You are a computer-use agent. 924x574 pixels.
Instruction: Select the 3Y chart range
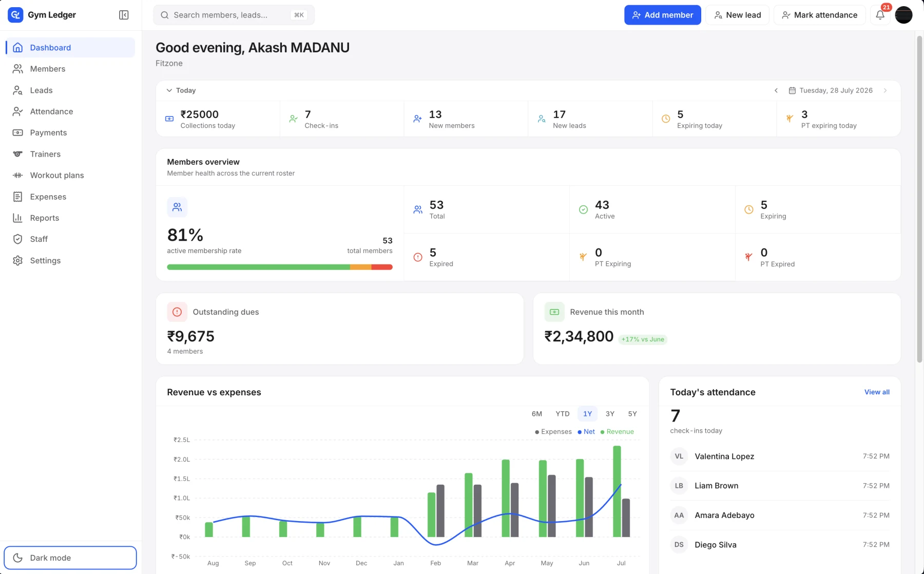pos(610,414)
